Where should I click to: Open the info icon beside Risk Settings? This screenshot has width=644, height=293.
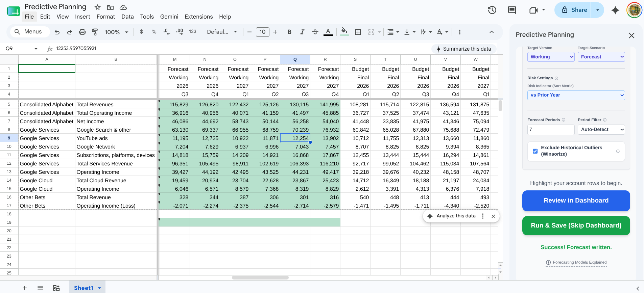click(x=556, y=78)
